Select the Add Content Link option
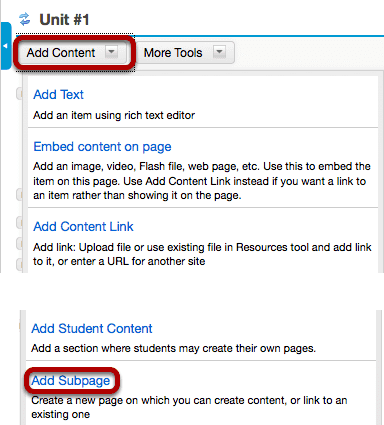 pos(83,227)
